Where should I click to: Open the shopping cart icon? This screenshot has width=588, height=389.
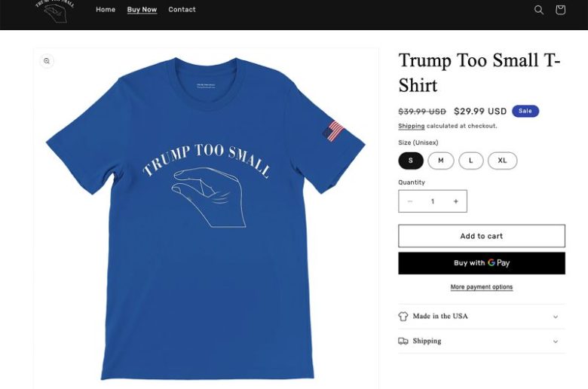(560, 10)
